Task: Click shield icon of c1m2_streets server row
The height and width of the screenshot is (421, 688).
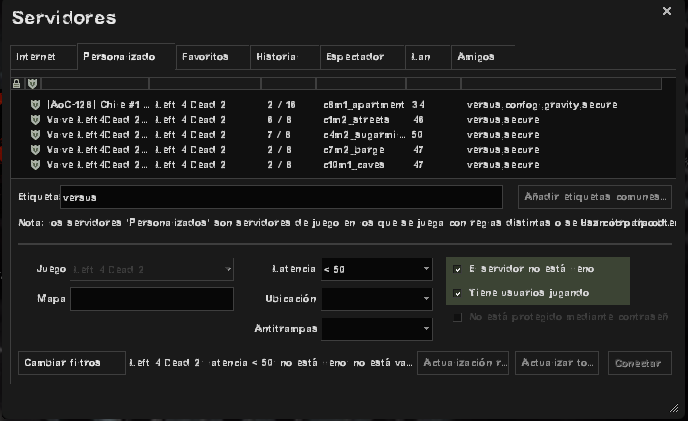Action: click(x=36, y=119)
